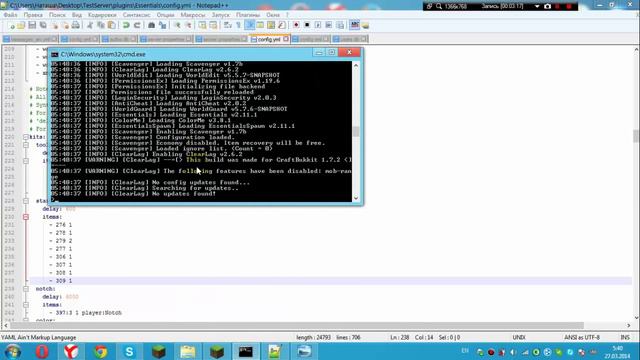Screen dimensions: 640x360
Task: Open Yandex browser from the taskbar
Action: 71,351
